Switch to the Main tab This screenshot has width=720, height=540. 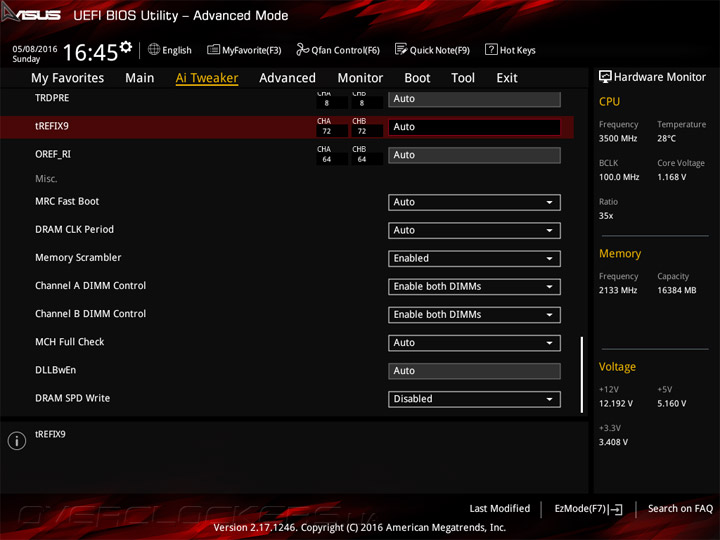pyautogui.click(x=140, y=78)
